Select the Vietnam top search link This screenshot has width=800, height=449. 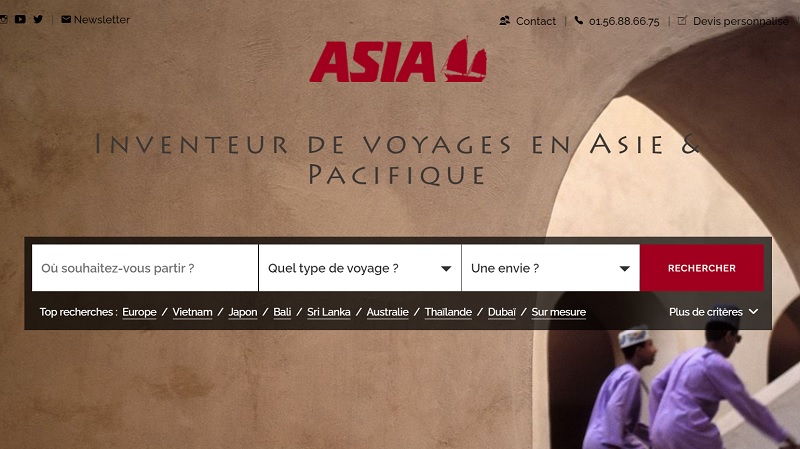pyautogui.click(x=192, y=312)
